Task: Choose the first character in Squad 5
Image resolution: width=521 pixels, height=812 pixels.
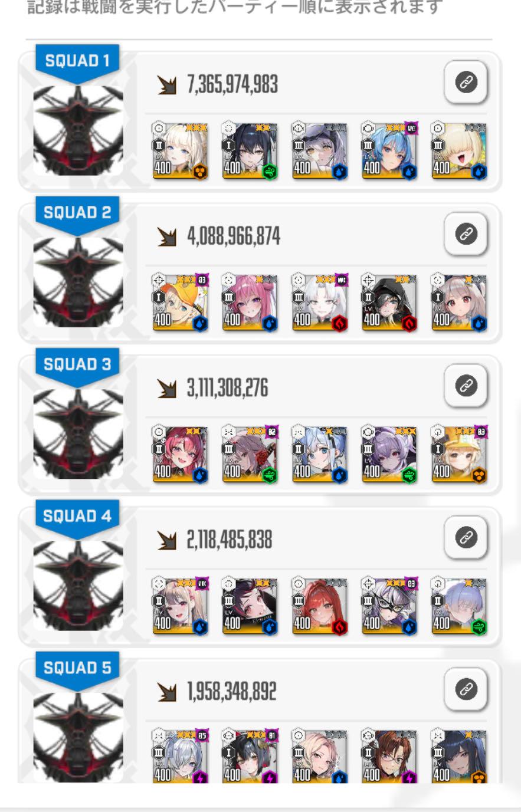Action: (180, 757)
